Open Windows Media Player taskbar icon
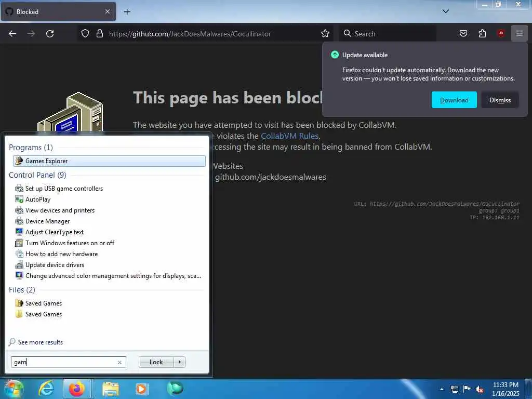Image resolution: width=532 pixels, height=399 pixels. (x=142, y=389)
